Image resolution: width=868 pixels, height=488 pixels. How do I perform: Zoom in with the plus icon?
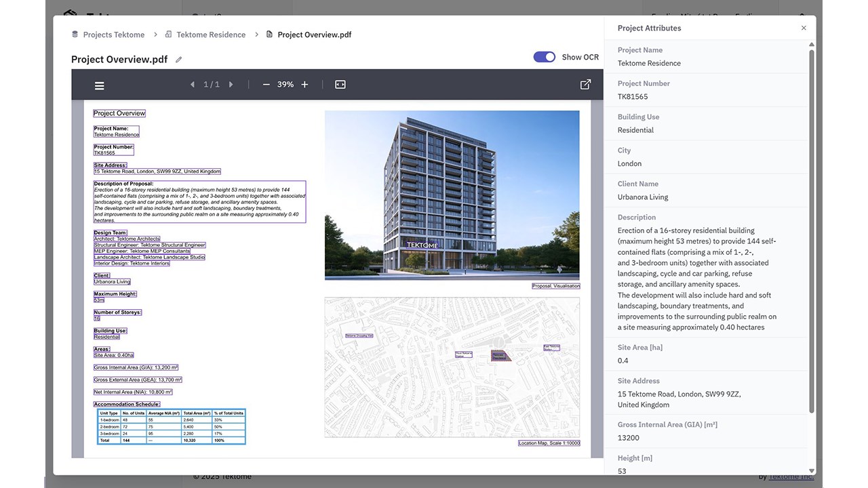pos(304,85)
